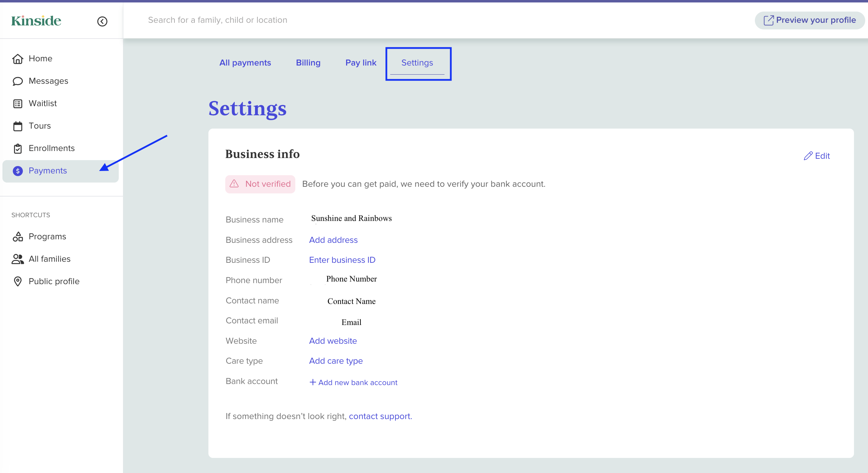This screenshot has height=473, width=868.
Task: Click the Enrollments clipboard icon
Action: tap(18, 148)
